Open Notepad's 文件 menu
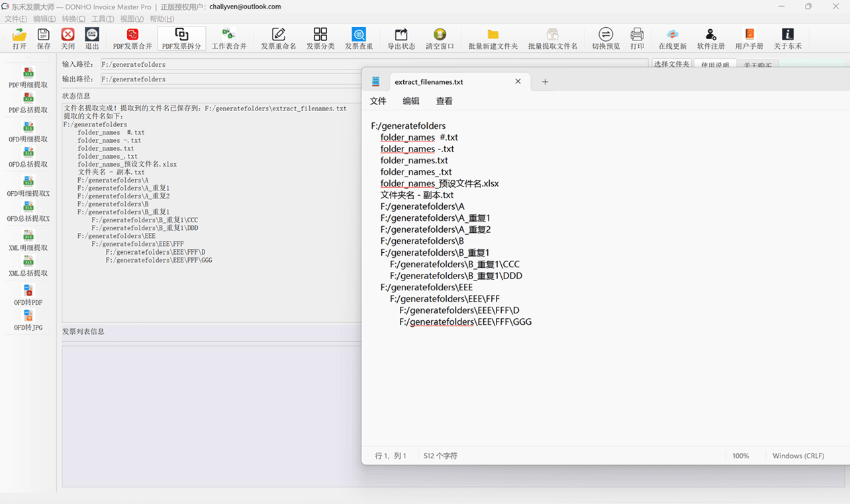This screenshot has width=850, height=504. click(378, 101)
